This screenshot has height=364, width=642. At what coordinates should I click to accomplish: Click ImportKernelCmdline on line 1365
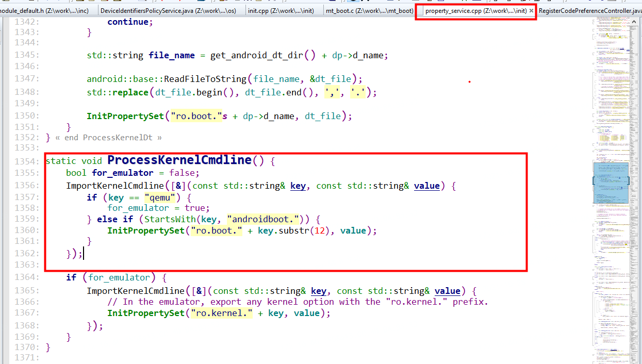click(136, 291)
